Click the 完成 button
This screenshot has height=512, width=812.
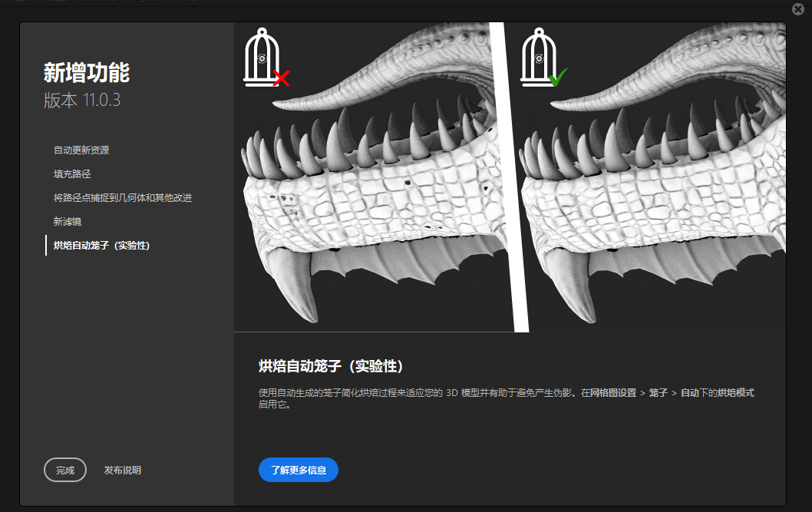(65, 470)
